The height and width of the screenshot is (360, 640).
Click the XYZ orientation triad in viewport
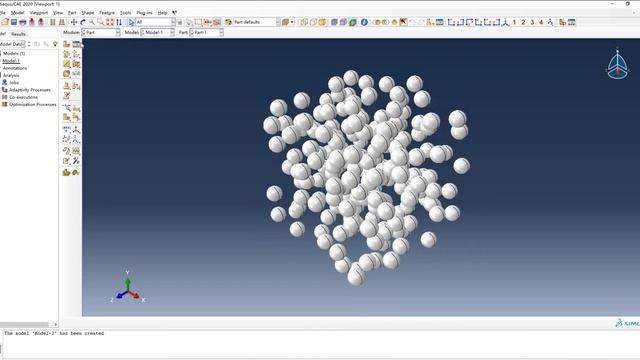click(128, 288)
